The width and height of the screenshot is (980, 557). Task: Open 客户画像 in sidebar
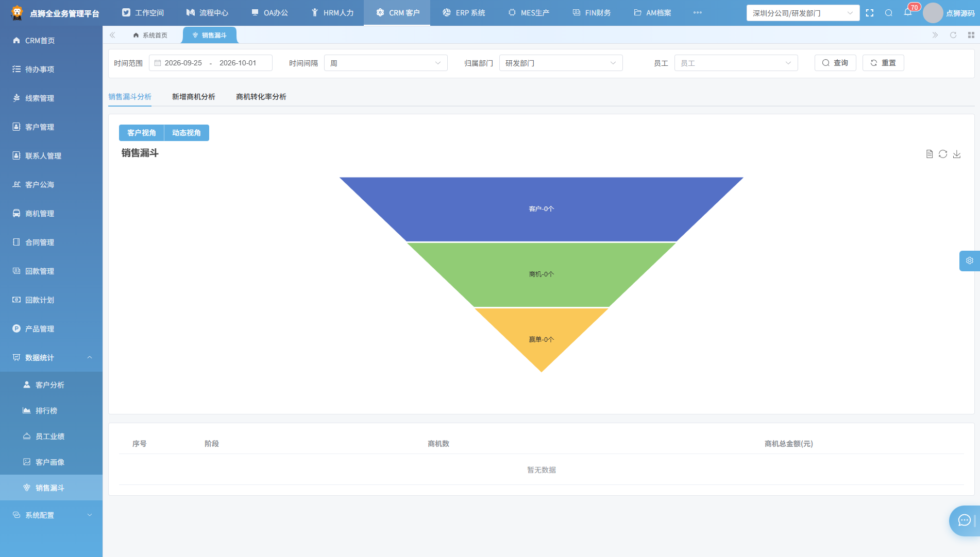point(51,462)
